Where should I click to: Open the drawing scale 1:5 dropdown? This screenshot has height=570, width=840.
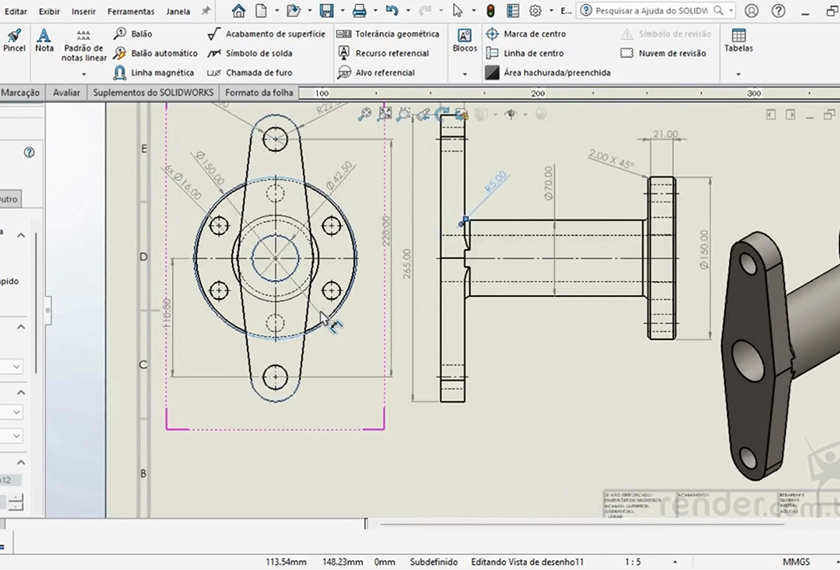click(x=633, y=562)
